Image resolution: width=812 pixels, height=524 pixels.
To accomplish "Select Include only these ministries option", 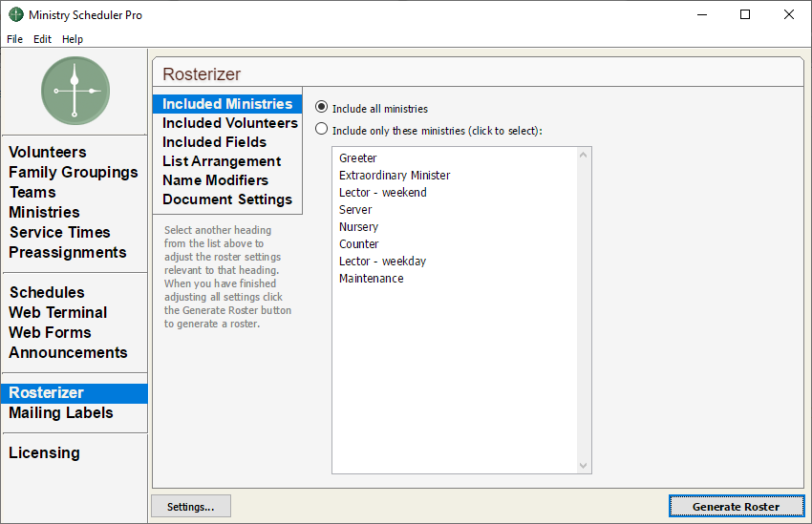I will point(322,129).
